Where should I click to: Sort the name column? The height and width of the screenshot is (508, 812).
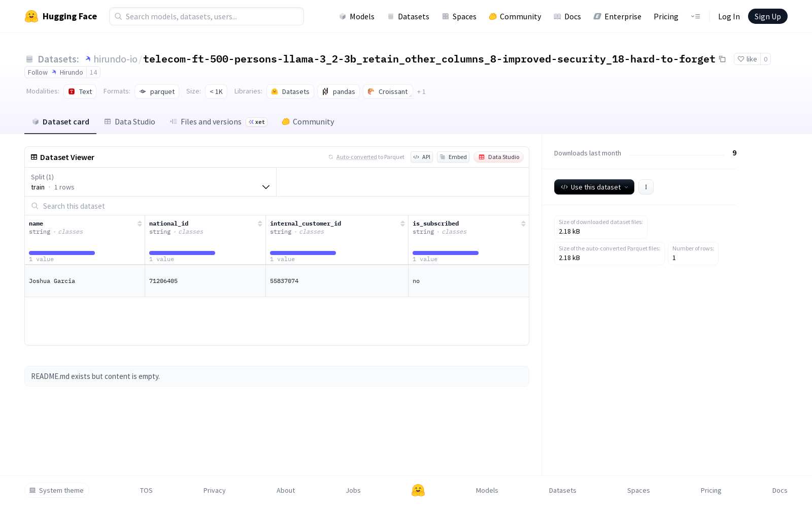(x=140, y=224)
